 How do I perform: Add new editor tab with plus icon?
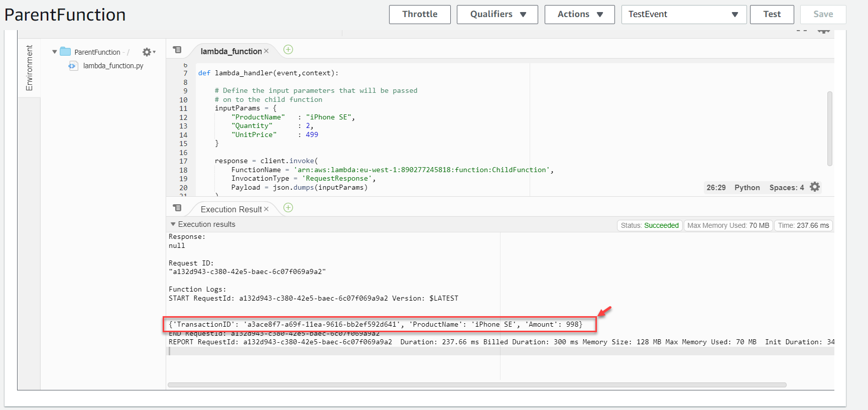coord(288,50)
